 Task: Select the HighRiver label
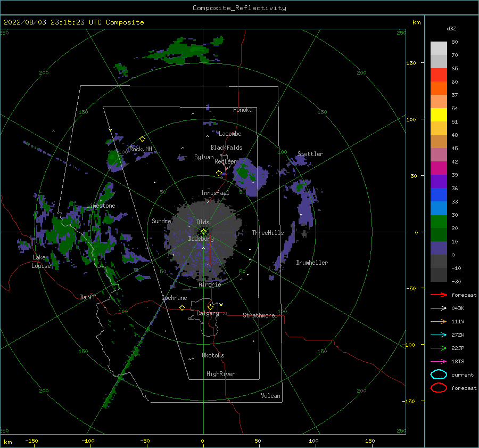(x=221, y=374)
